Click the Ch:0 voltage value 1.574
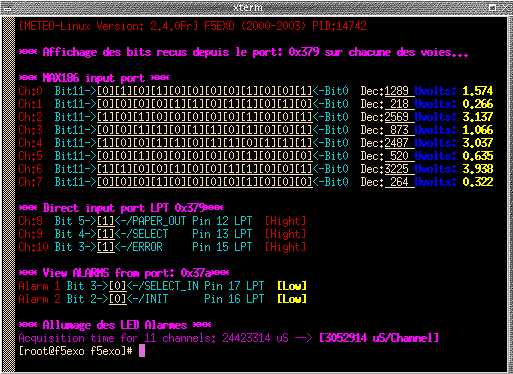The width and height of the screenshot is (513, 374). tap(477, 91)
